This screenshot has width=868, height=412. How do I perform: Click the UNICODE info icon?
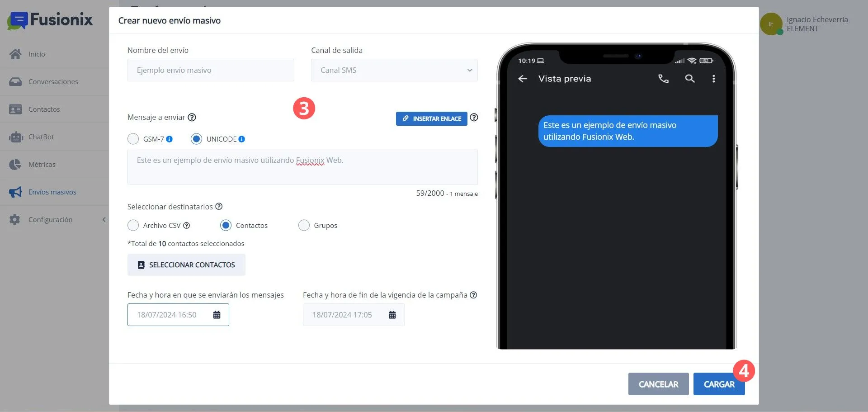[x=242, y=139]
